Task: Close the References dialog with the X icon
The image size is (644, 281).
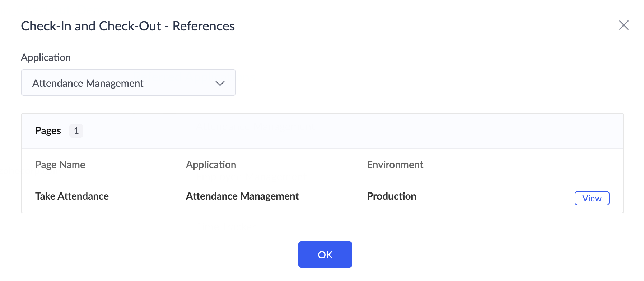Action: (x=624, y=25)
